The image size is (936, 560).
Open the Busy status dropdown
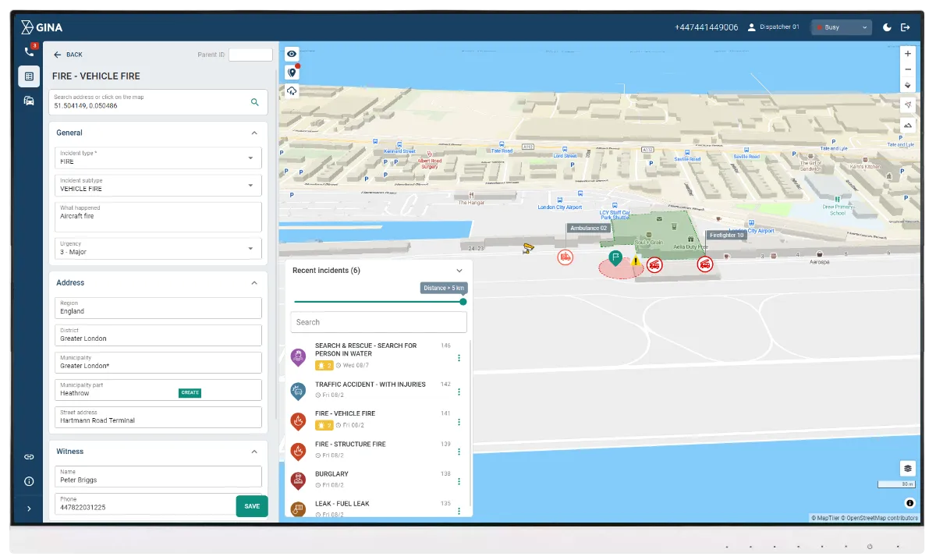coord(841,27)
